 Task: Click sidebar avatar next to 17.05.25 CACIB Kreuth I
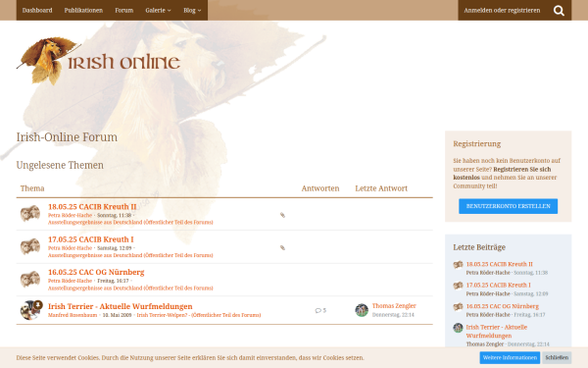pyautogui.click(x=458, y=286)
